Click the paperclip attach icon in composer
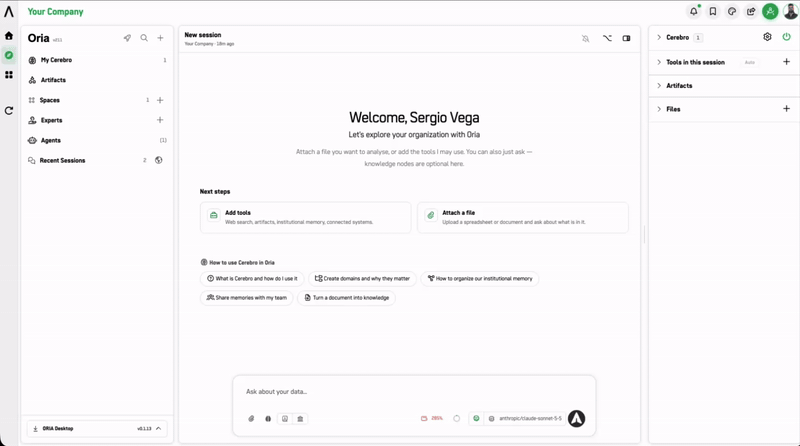Screen dimensions: 800x446 (251, 418)
